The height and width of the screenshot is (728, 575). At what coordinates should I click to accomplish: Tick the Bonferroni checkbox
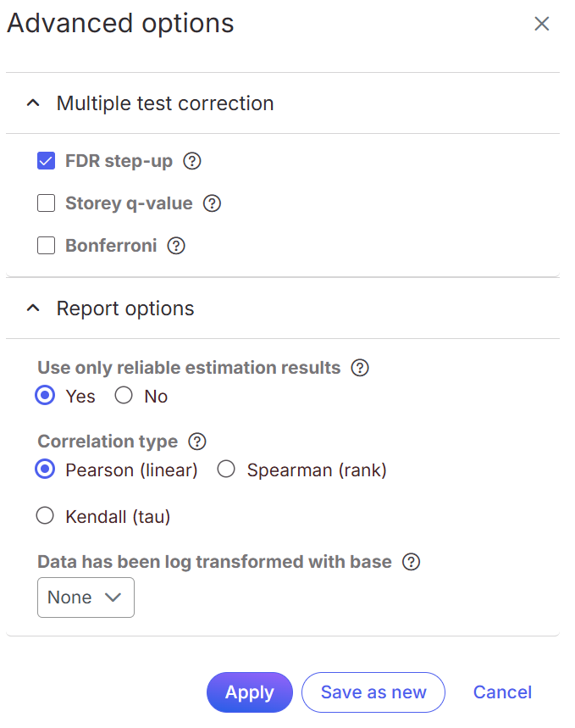(x=46, y=246)
